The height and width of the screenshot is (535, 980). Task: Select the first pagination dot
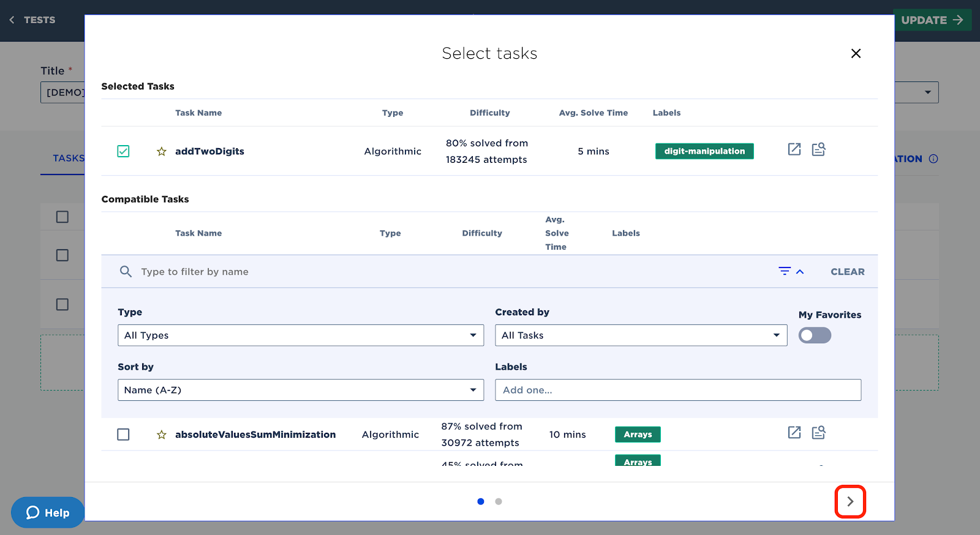[x=481, y=501]
